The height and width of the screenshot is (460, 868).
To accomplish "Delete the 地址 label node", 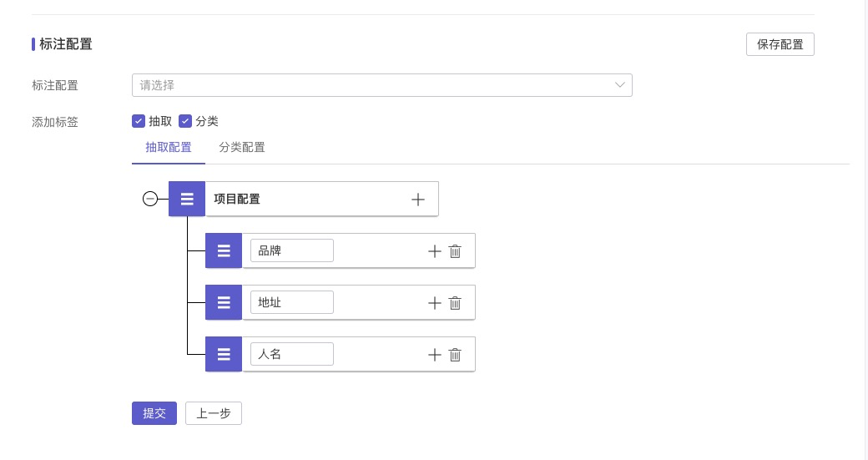I will click(x=455, y=303).
